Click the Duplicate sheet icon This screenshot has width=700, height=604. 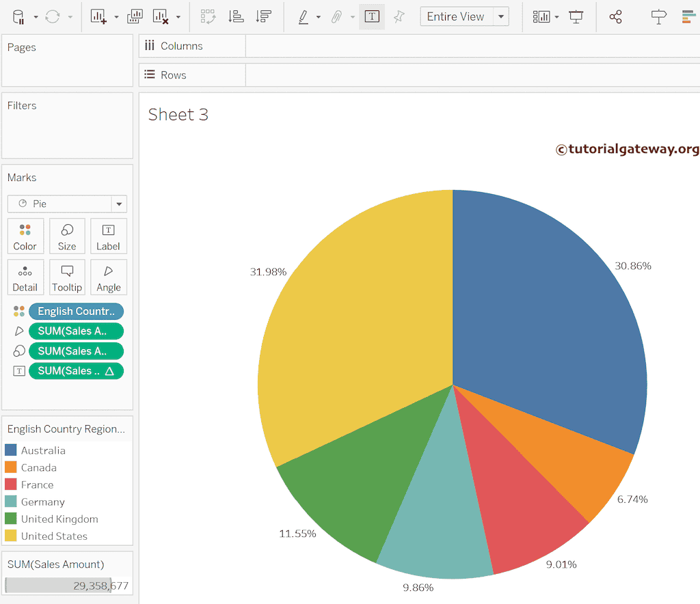[x=135, y=16]
